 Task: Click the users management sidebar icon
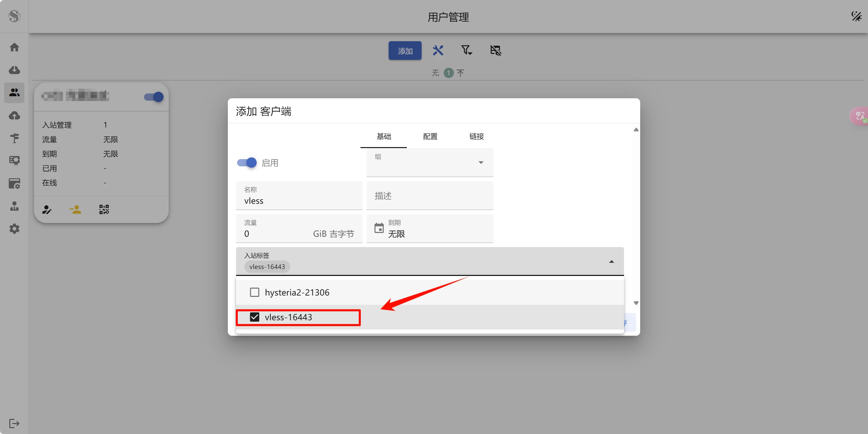(14, 92)
